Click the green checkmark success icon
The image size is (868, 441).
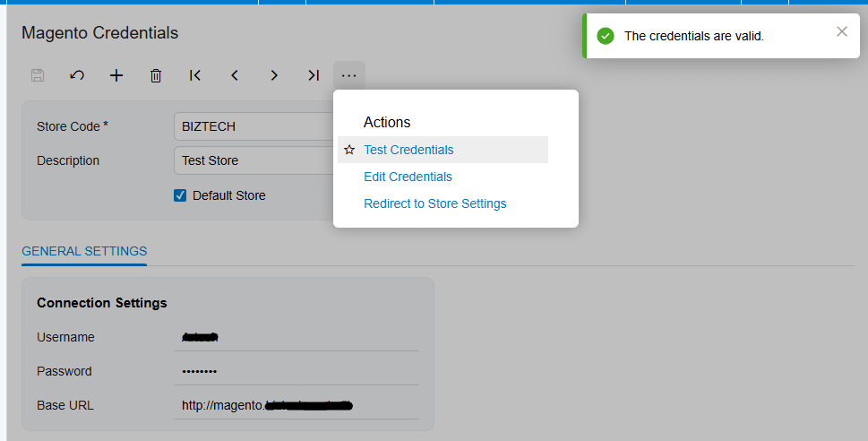coord(605,37)
